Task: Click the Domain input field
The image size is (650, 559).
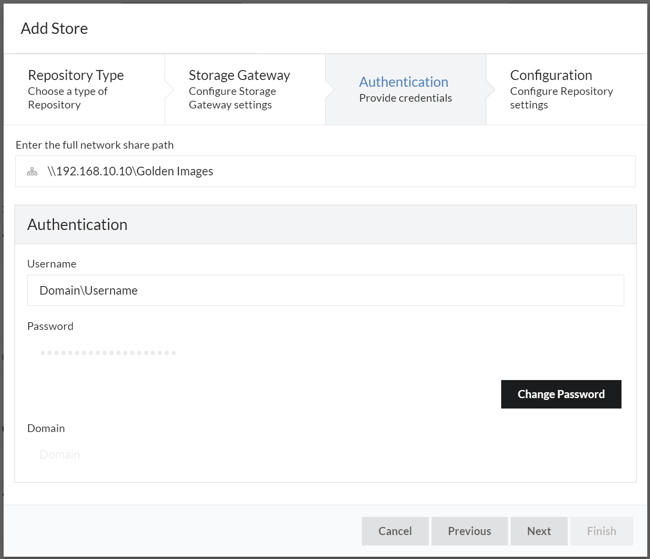Action: (x=200, y=454)
